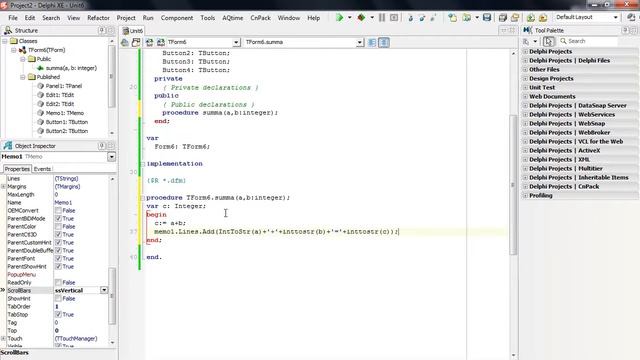The height and width of the screenshot is (360, 640).
Task: Select the arrow pointer in Tool Palette
Action: point(549,41)
